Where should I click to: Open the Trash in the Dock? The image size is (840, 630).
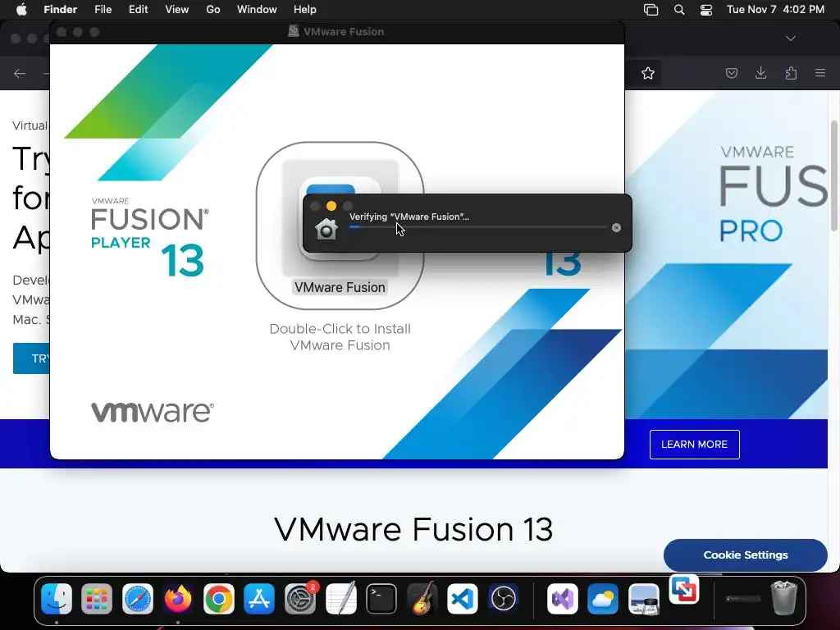click(x=783, y=598)
